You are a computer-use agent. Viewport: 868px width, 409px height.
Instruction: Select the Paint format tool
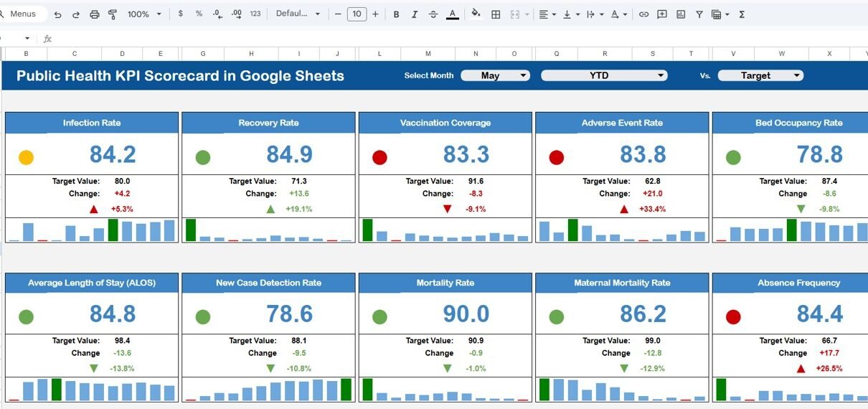[x=113, y=14]
